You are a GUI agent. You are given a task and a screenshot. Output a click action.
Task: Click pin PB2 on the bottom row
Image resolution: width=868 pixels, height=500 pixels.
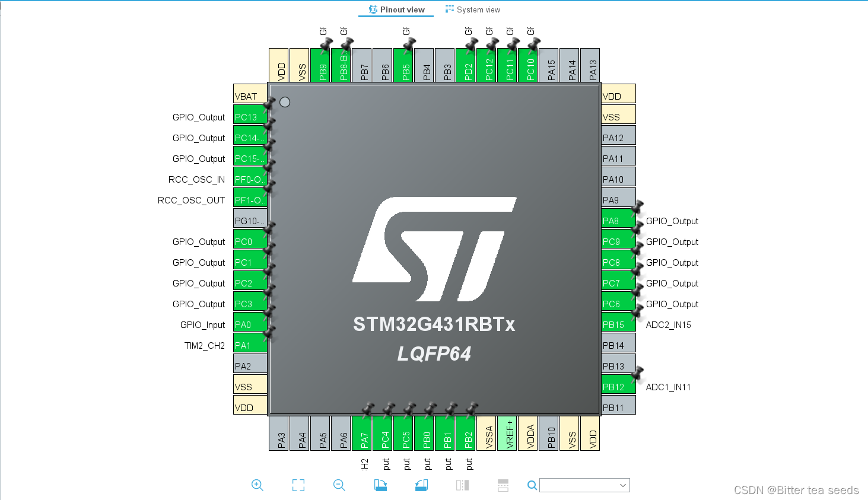coord(466,434)
